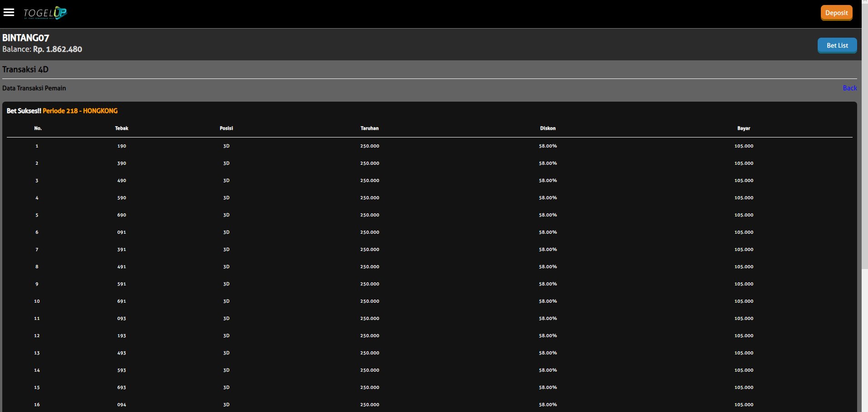Select Tebak value 493

[x=122, y=353]
